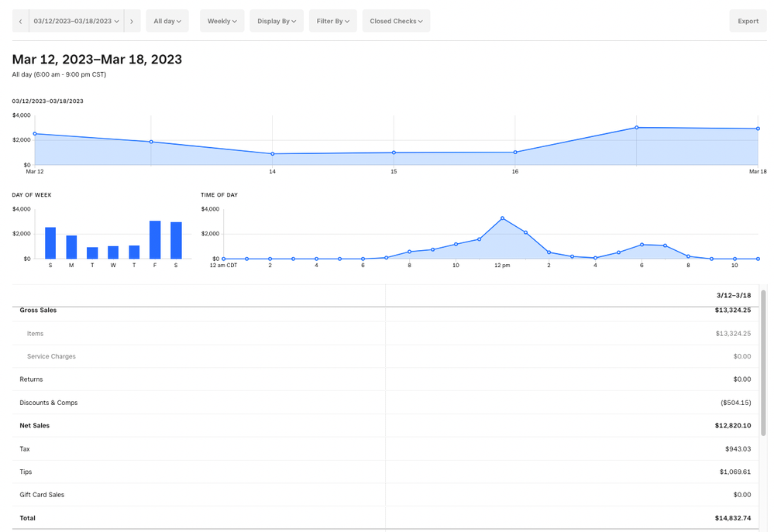Open the 03/12/2023–03/18/2023 date range picker
This screenshot has width=774, height=532.
[74, 21]
